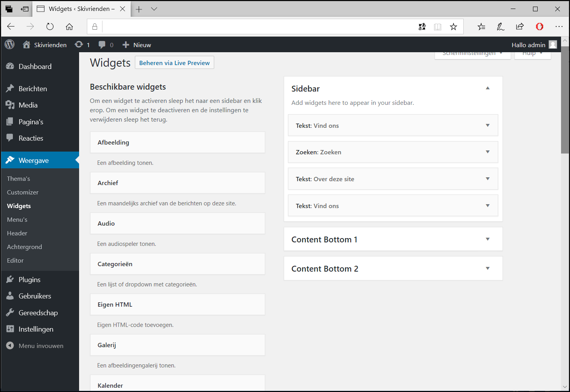570x392 pixels.
Task: Open the admin avatar icon
Action: coord(553,45)
